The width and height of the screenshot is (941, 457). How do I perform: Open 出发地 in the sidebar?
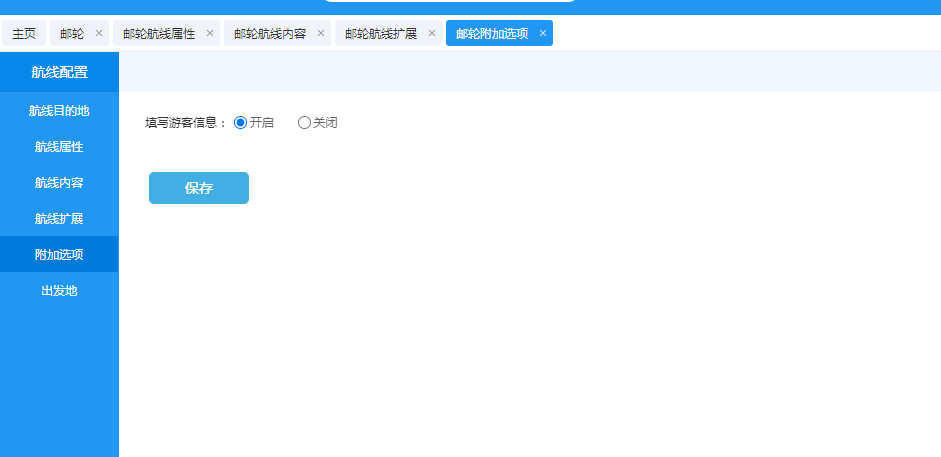[59, 290]
